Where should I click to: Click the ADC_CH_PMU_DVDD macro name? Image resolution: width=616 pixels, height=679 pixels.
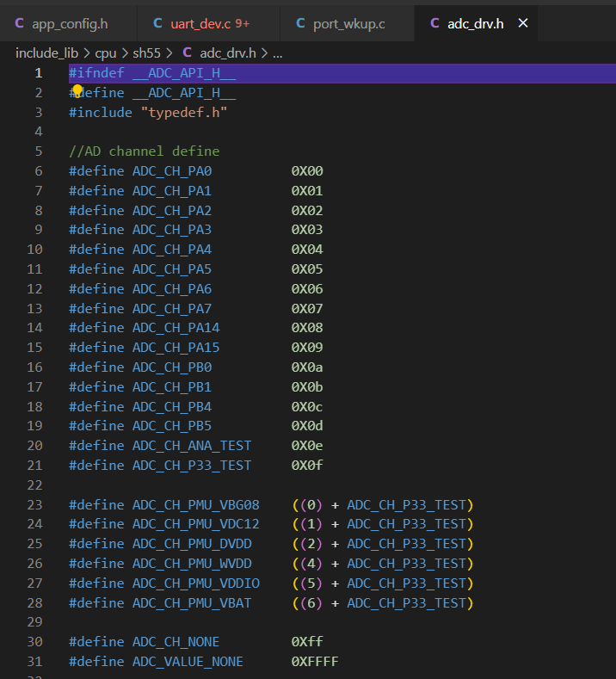click(x=192, y=544)
